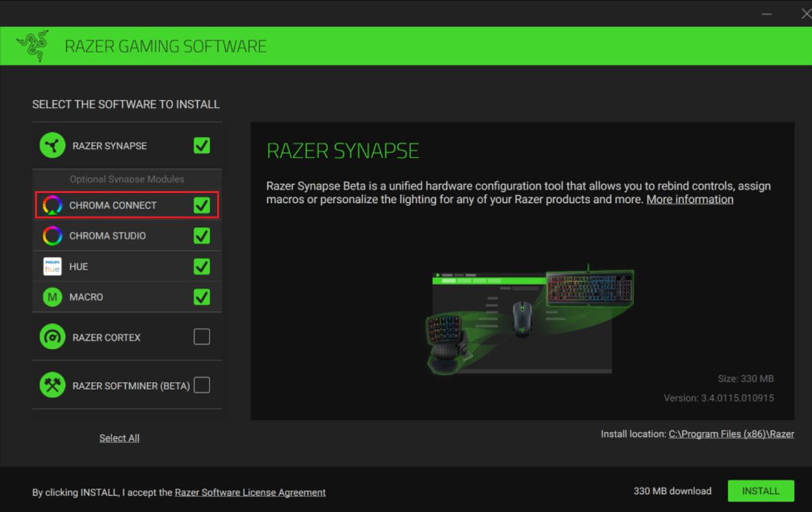The width and height of the screenshot is (812, 512).
Task: Click the Macro M icon
Action: [52, 297]
